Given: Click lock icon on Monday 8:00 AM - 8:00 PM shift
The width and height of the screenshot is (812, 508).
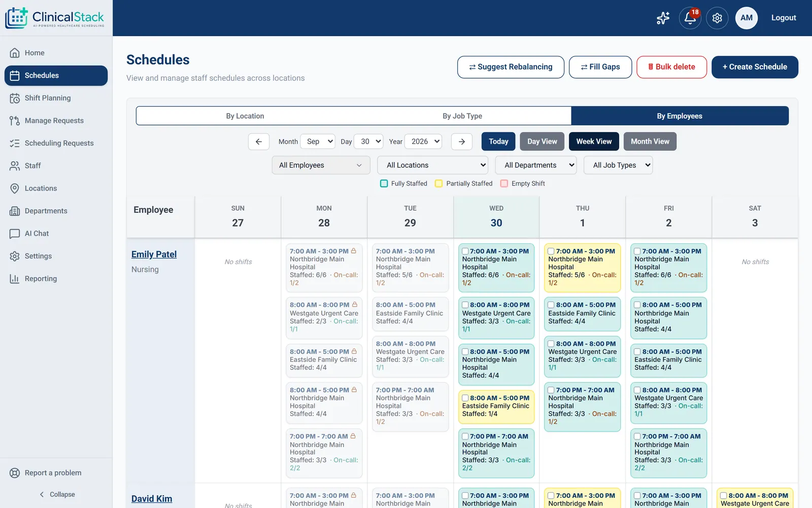Looking at the screenshot, I should point(355,305).
